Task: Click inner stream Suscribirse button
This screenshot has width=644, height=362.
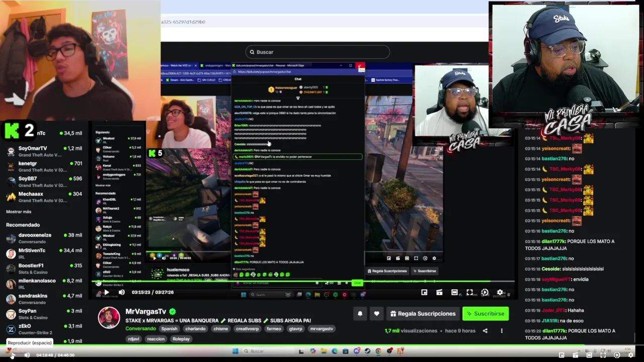Action: coord(425,271)
